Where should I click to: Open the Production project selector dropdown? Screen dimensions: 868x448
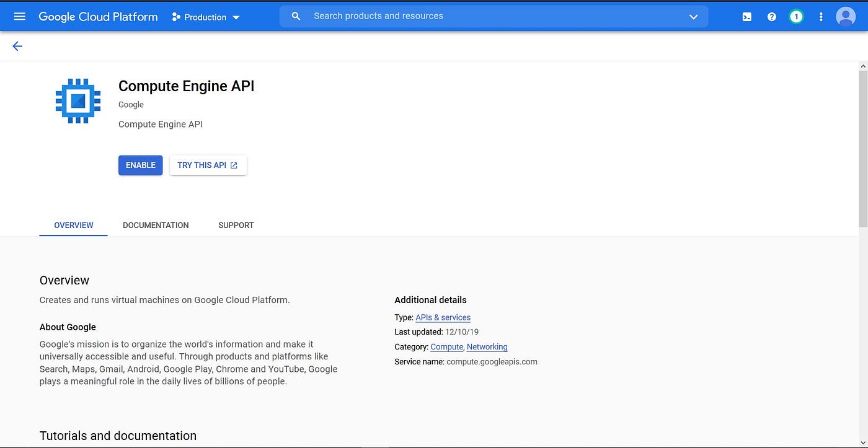click(x=205, y=17)
